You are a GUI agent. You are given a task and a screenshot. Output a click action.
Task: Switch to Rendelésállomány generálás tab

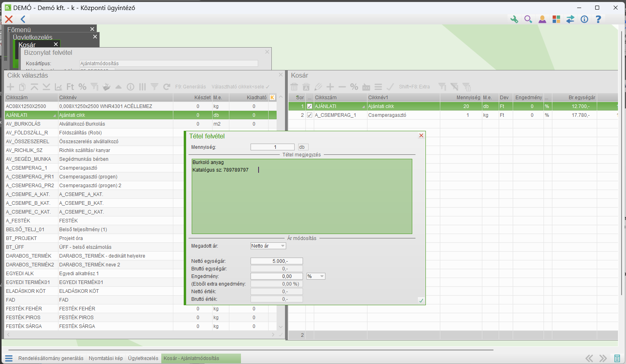coord(51,358)
